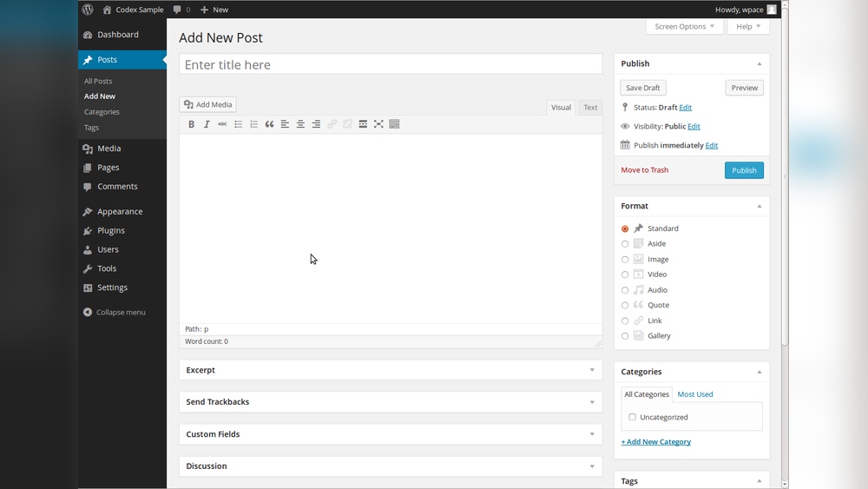Viewport: 868px width, 489px height.
Task: Insert a numbered list
Action: point(253,124)
